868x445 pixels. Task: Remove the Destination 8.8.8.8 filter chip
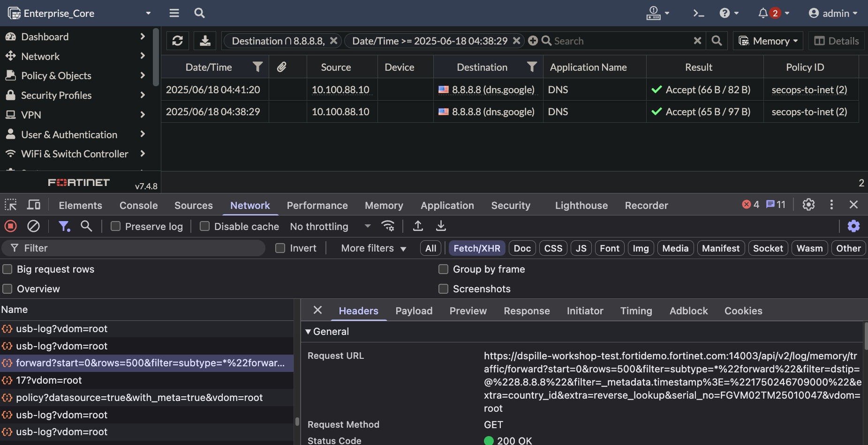[333, 41]
